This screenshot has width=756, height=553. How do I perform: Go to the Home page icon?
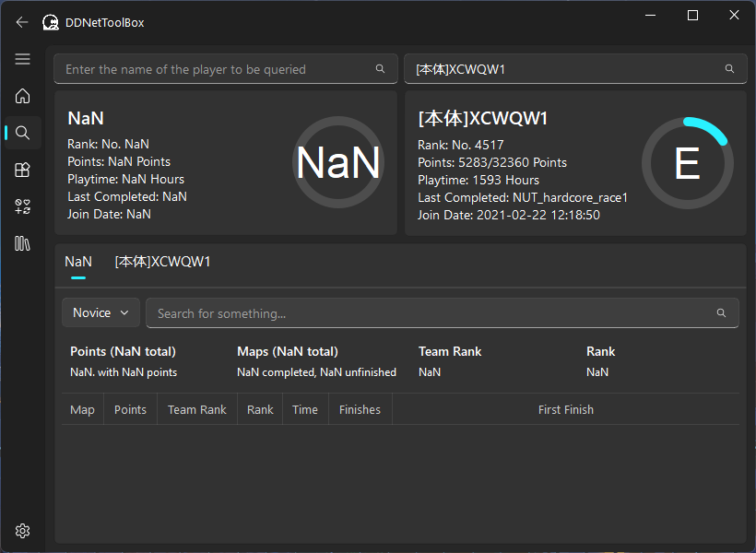(23, 96)
